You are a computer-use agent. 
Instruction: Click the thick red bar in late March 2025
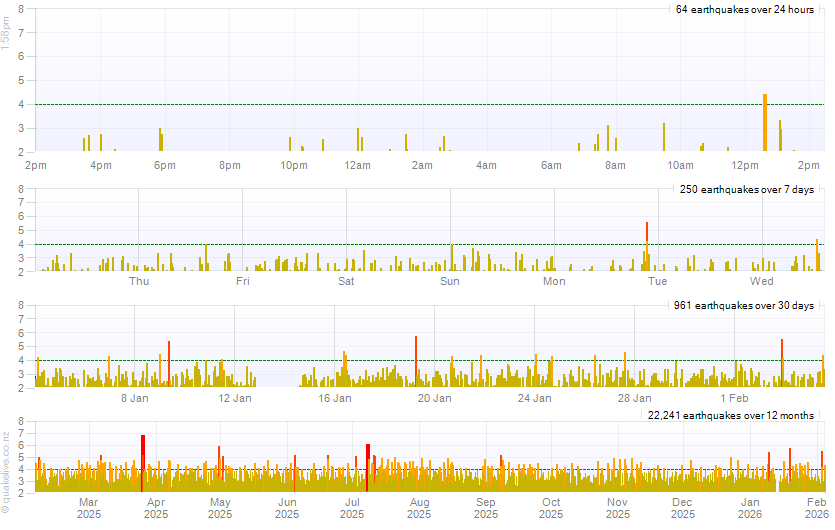(x=143, y=462)
